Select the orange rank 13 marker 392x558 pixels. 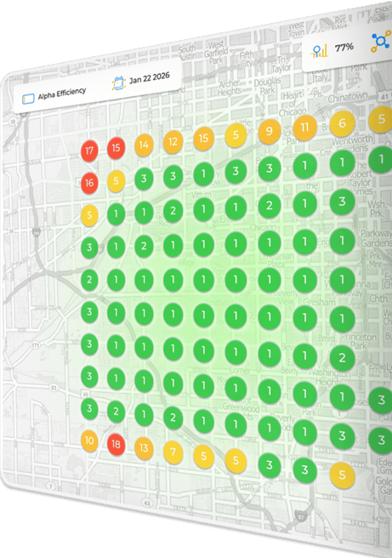[144, 447]
